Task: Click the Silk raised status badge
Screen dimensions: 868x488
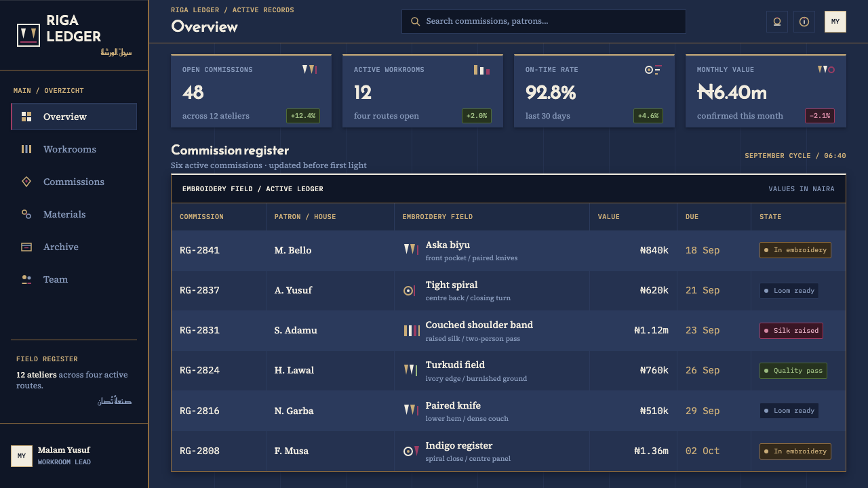Action: (791, 331)
